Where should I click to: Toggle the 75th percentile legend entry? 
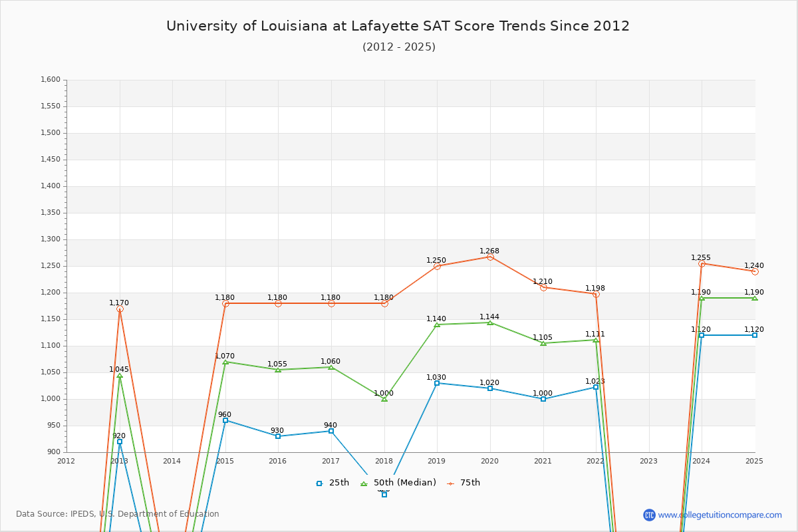pos(464,483)
